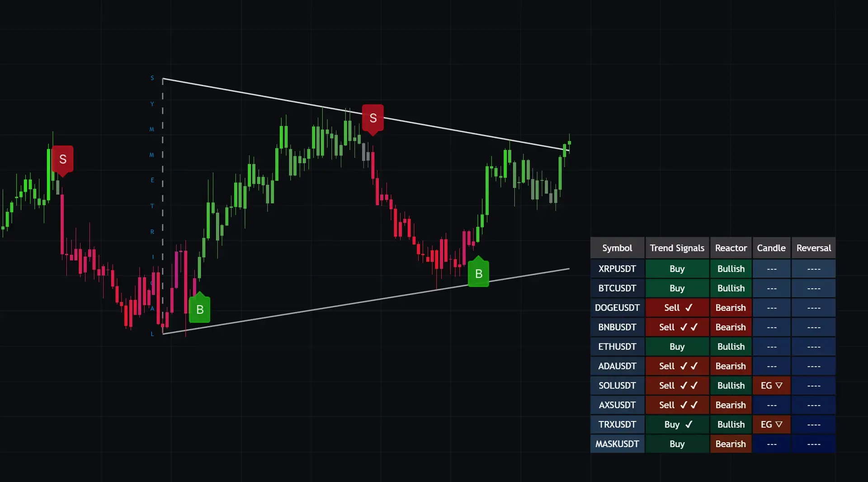
Task: Click the Bearish reactor cell for MASKUSDT
Action: coord(731,444)
